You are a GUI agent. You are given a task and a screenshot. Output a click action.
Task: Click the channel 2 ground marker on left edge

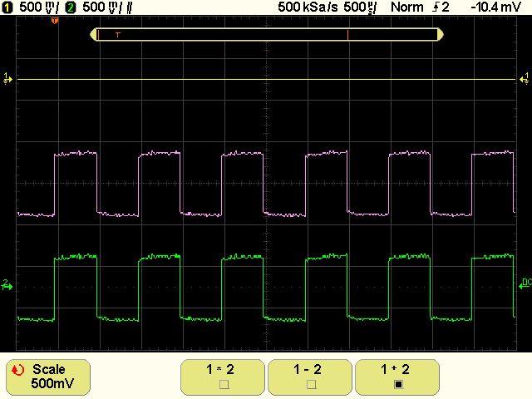point(7,285)
